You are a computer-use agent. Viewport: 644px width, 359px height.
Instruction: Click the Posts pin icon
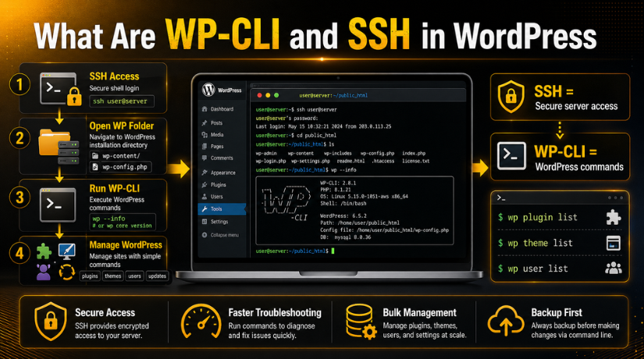[205, 123]
